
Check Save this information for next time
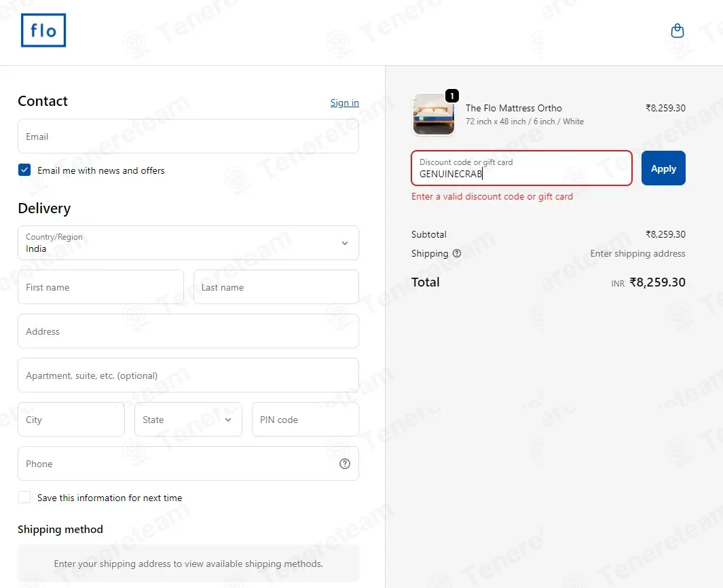(24, 497)
